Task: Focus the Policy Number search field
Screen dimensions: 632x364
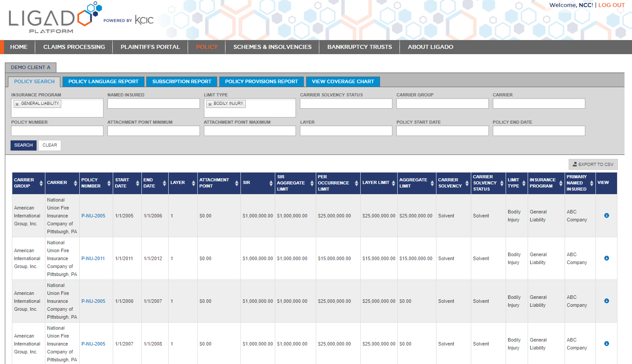Action: 57,131
